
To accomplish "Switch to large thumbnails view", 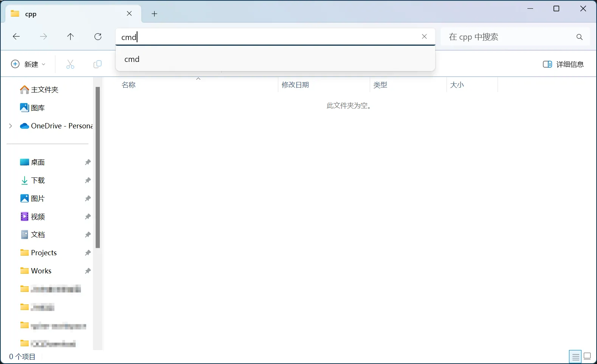I will pyautogui.click(x=587, y=356).
